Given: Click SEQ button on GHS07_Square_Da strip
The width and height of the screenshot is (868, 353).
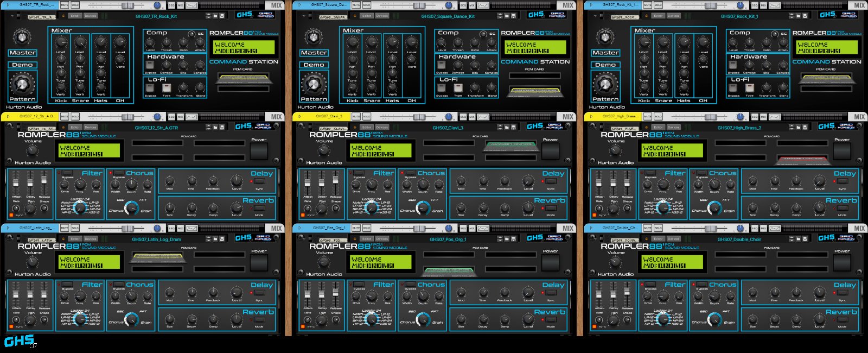Looking at the screenshot, I should coord(463,5).
